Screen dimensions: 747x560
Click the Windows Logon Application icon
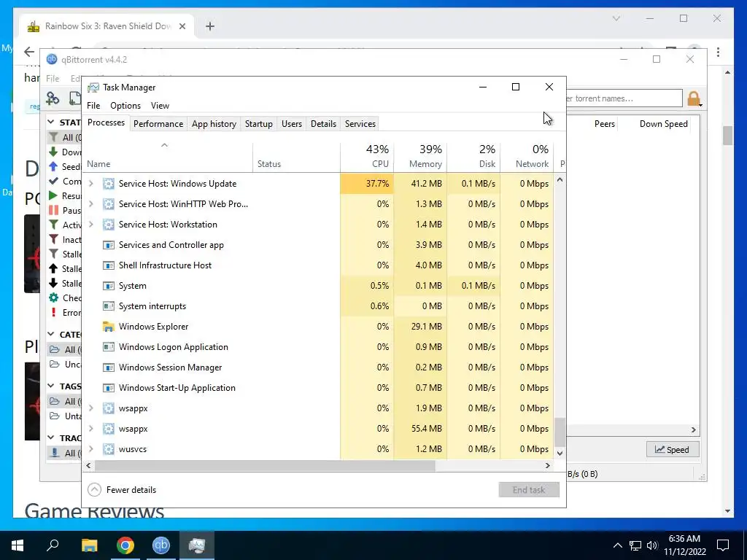pos(109,347)
